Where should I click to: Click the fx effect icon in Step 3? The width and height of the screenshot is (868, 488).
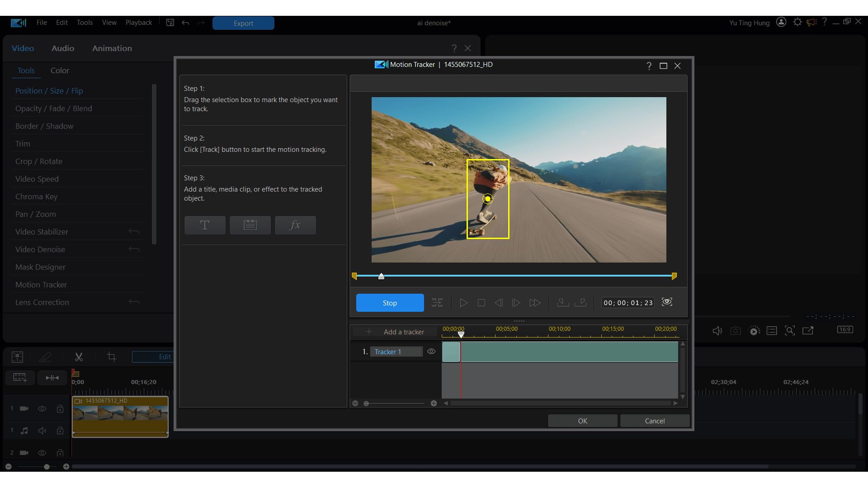pos(295,225)
